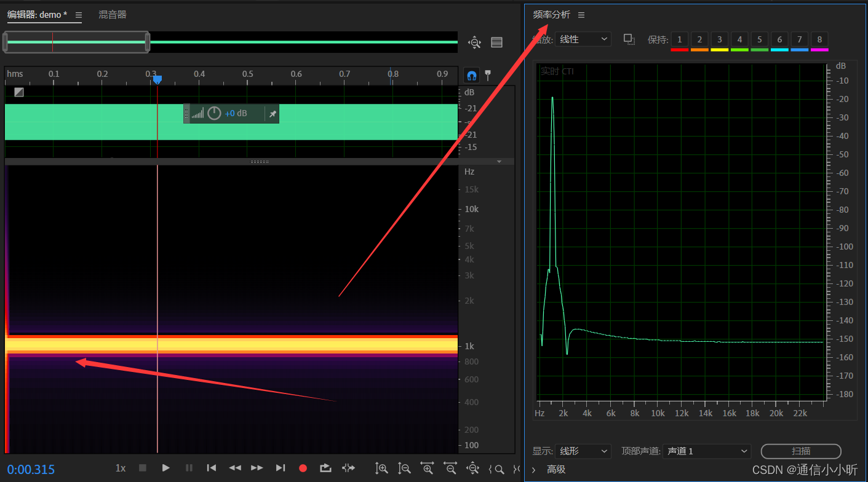Open the 顶部声道 声道 1 dropdown
This screenshot has height=482, width=868.
(x=707, y=451)
